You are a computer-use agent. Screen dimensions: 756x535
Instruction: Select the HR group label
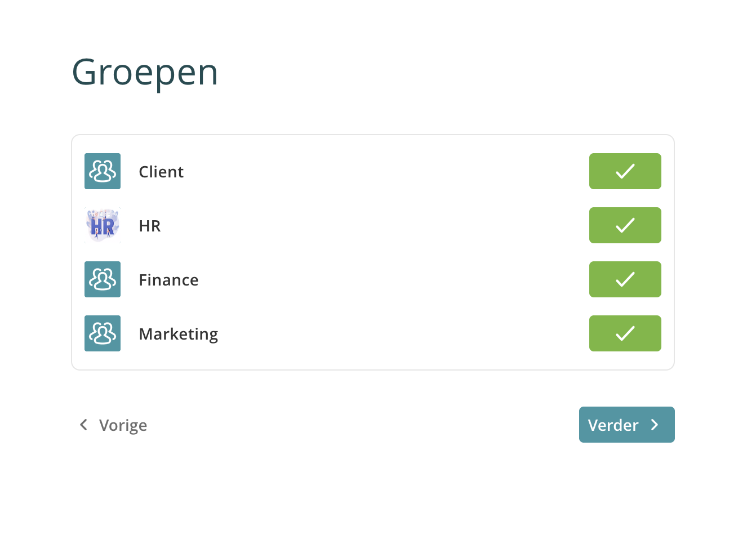pos(150,226)
